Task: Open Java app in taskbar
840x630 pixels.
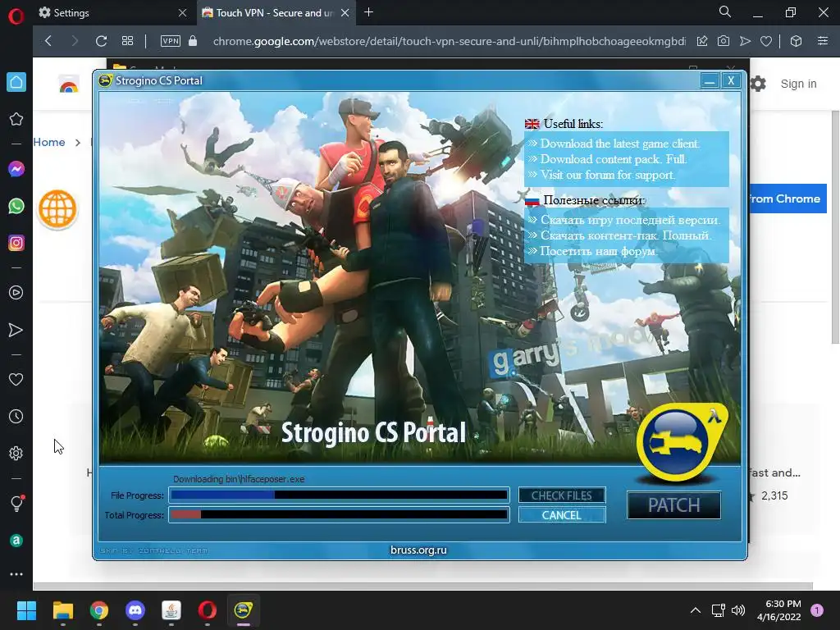Action: (x=171, y=610)
